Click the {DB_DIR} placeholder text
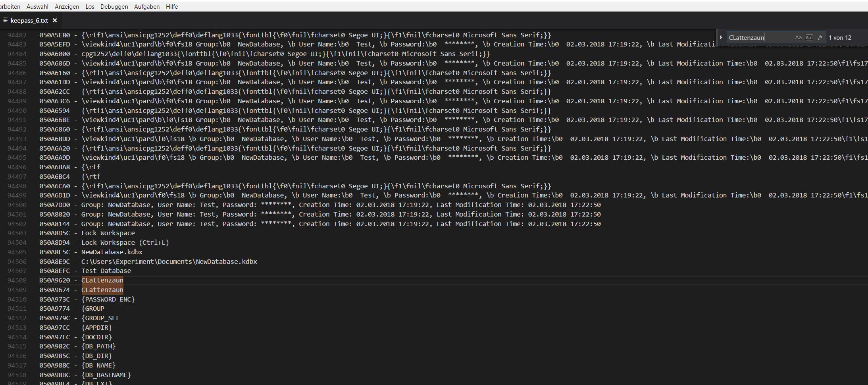The width and height of the screenshot is (868, 385). tap(96, 356)
